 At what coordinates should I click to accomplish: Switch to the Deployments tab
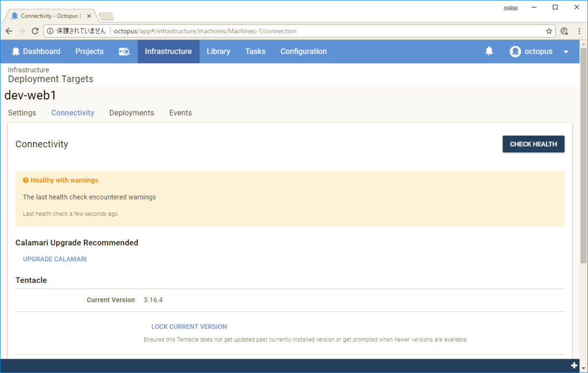(x=131, y=113)
